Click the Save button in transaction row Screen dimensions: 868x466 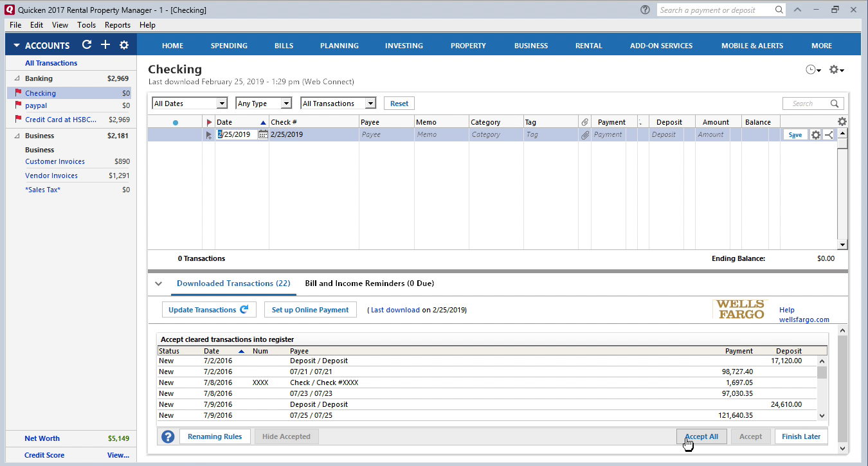point(795,135)
